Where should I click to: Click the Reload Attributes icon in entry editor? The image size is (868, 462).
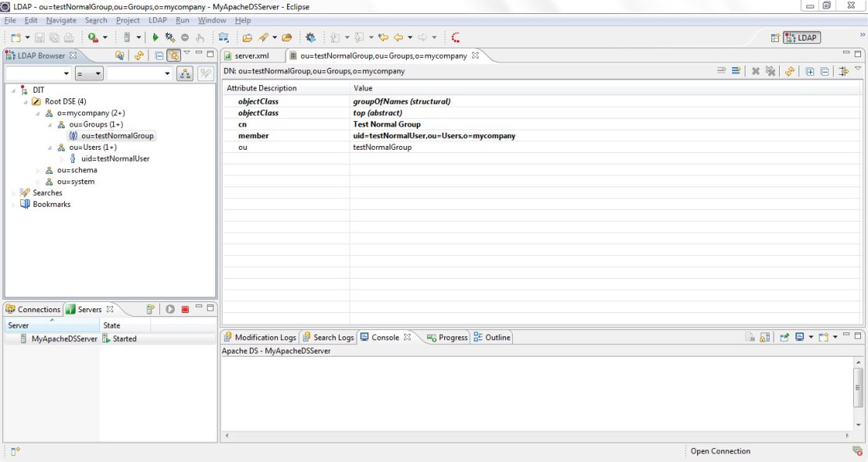790,71
